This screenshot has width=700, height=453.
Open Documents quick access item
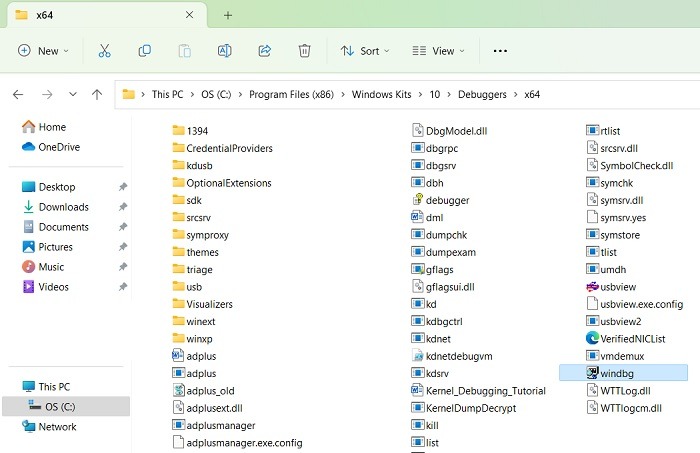(x=55, y=227)
